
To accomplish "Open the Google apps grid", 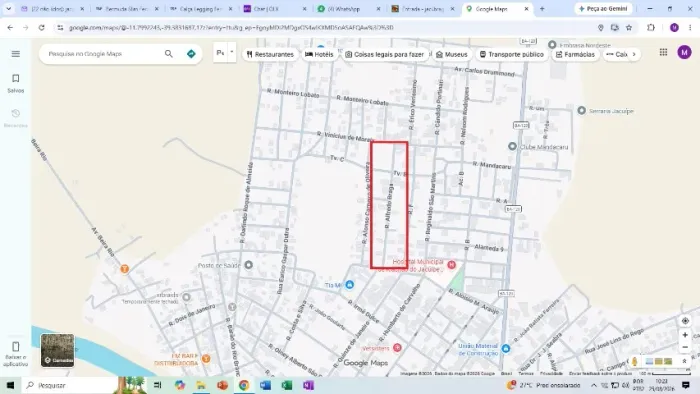I will 663,52.
